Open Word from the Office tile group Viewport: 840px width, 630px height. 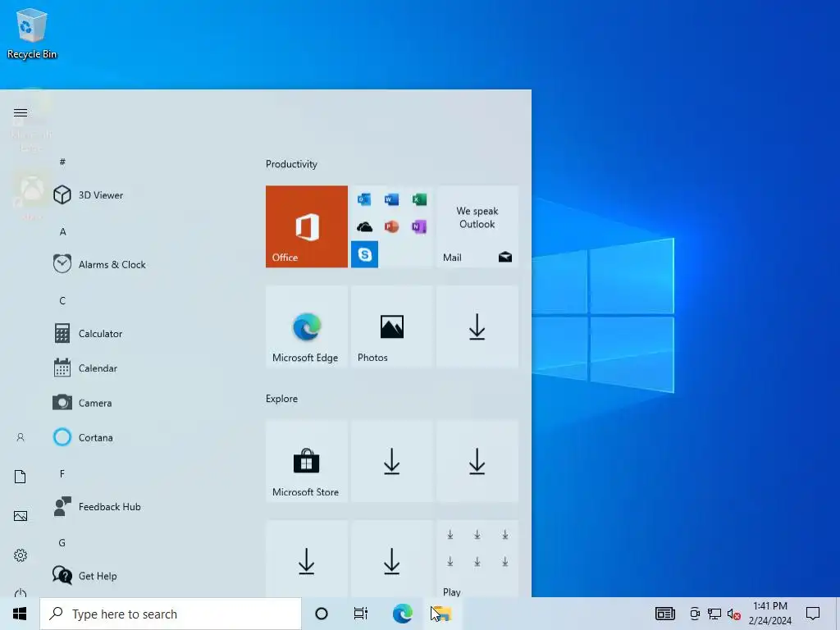point(391,199)
